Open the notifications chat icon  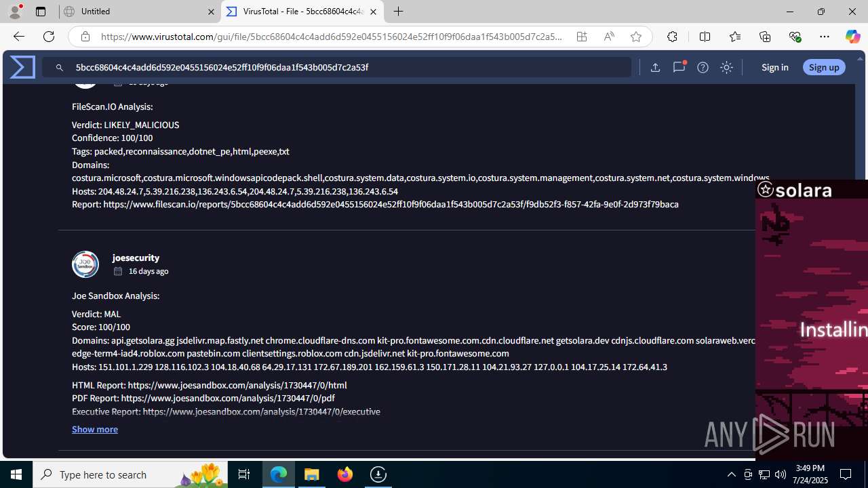click(x=679, y=67)
